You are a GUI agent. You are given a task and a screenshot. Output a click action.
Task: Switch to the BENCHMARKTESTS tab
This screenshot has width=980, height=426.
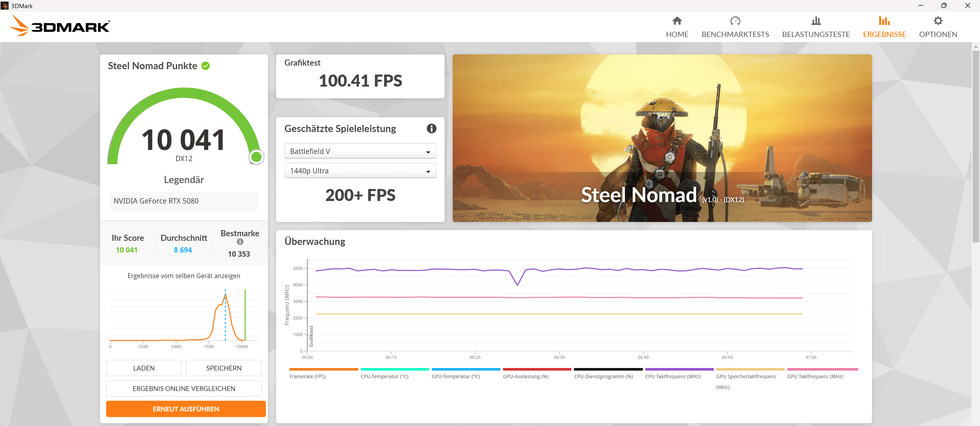[735, 27]
